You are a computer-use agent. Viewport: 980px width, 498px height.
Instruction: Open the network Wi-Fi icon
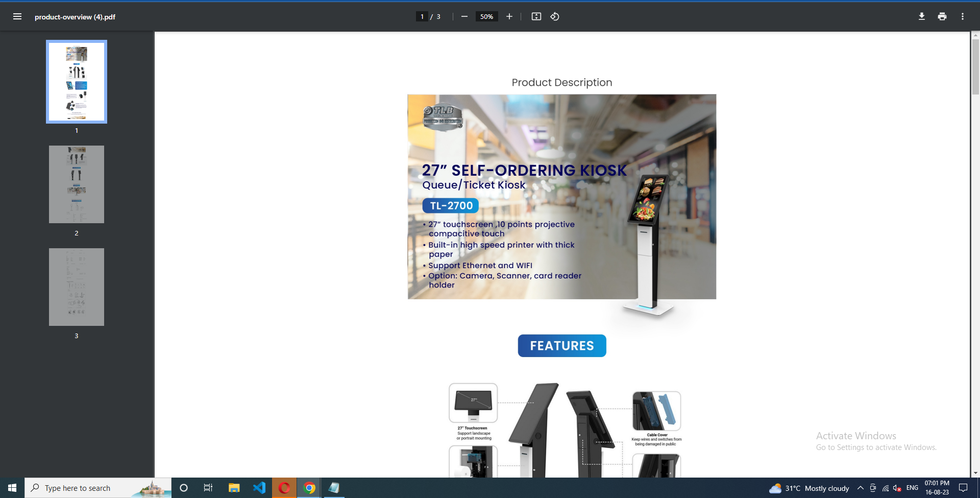click(x=886, y=488)
